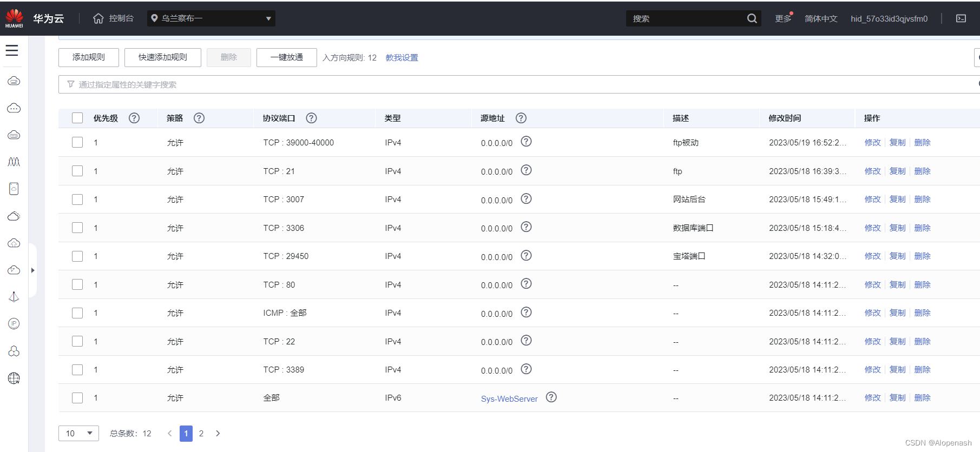Viewport: 980px width, 452px height.
Task: Open first cloud server sidebar icon
Action: (x=14, y=81)
